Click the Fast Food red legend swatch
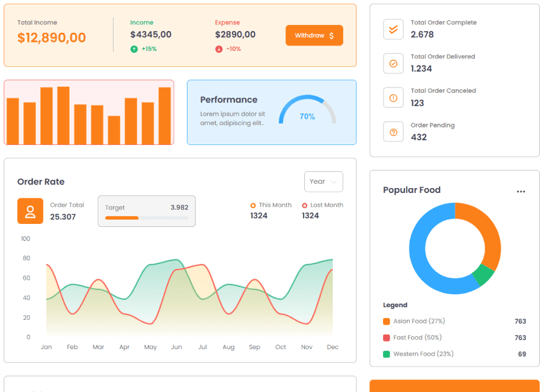Image resolution: width=544 pixels, height=392 pixels. point(387,338)
